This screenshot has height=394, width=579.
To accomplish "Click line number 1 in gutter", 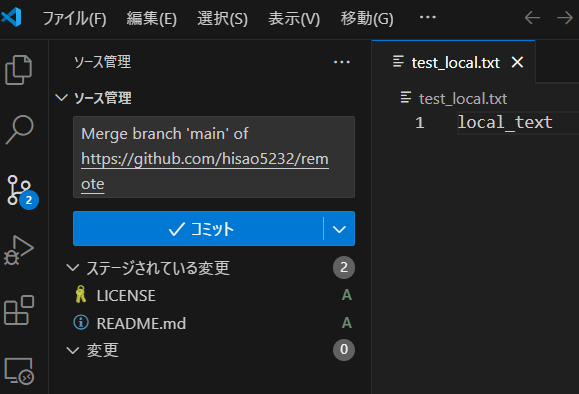I will tap(419, 123).
